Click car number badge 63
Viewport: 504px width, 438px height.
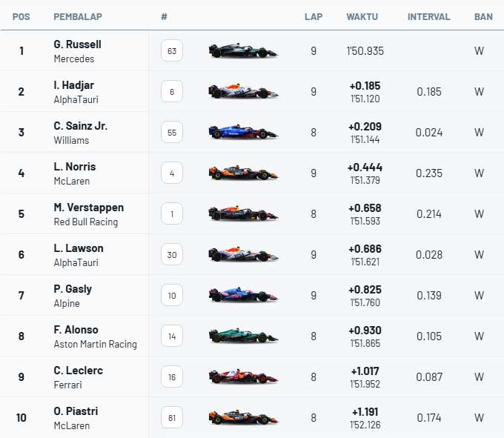(x=172, y=51)
